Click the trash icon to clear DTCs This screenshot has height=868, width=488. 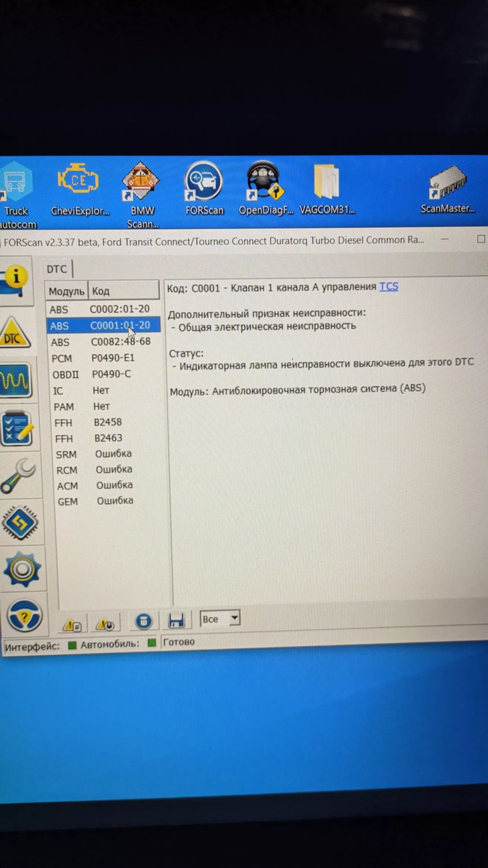pyautogui.click(x=143, y=621)
